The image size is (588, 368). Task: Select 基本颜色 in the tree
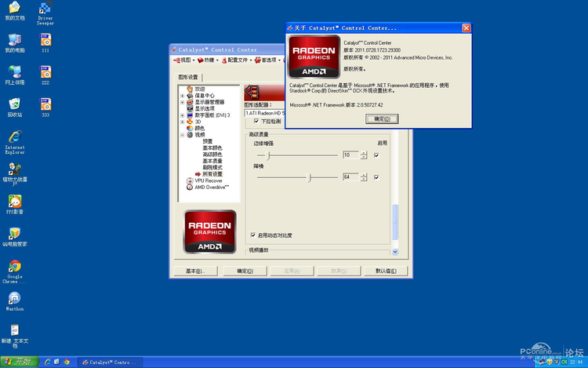coord(212,148)
